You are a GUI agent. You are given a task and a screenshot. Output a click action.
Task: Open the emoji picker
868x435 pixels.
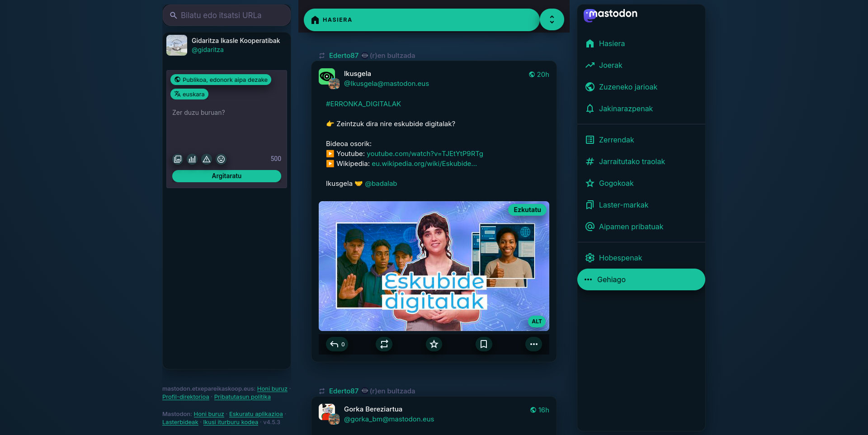click(221, 159)
